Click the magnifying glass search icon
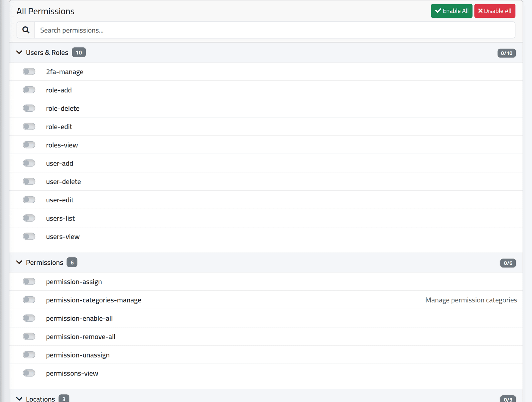The width and height of the screenshot is (532, 402). (x=26, y=30)
